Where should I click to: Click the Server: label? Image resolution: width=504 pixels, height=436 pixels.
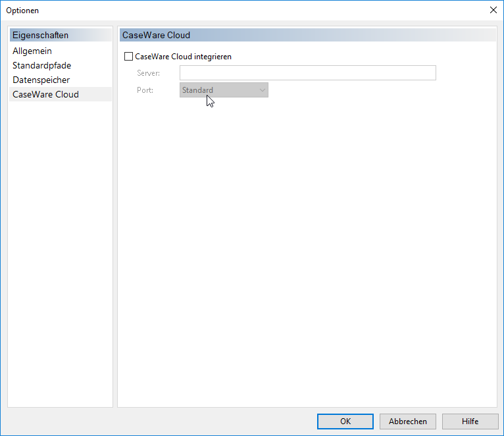pos(148,73)
